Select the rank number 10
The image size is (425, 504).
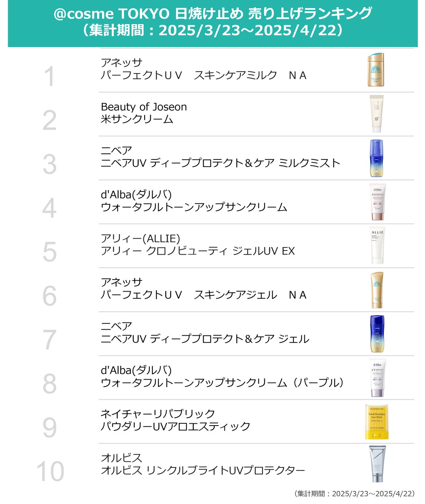tap(50, 471)
